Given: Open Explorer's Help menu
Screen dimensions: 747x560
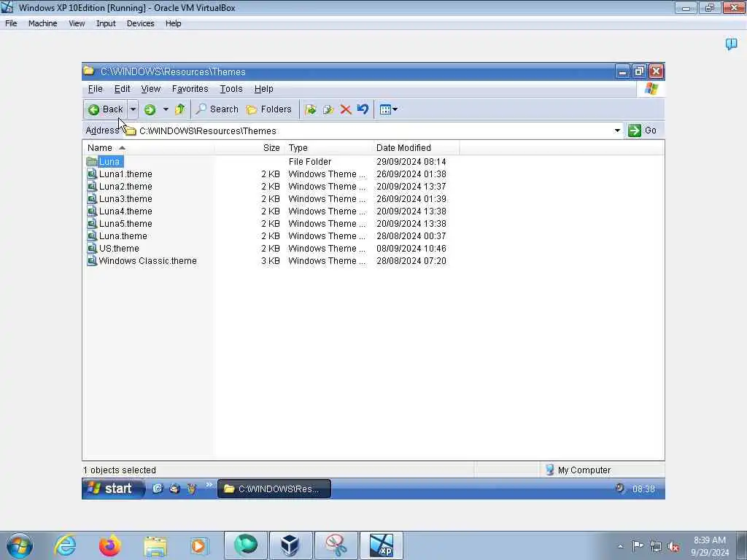Looking at the screenshot, I should (x=263, y=89).
